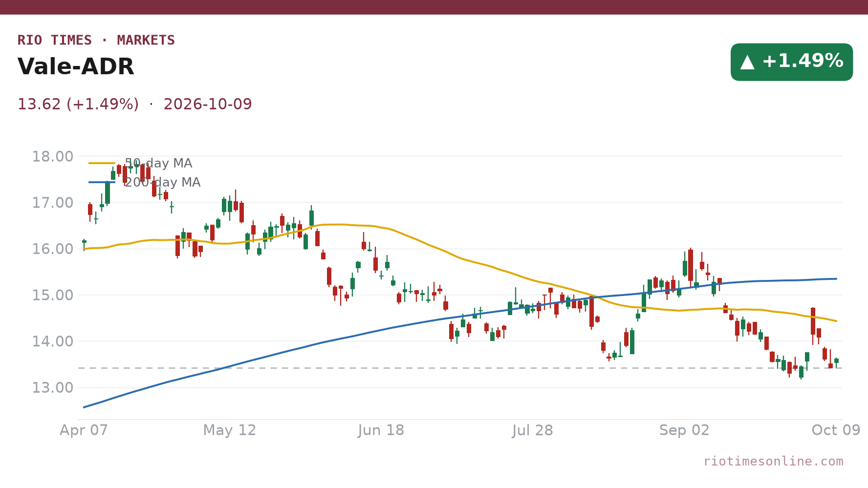Click the blue 200-day MA legend line
The height and width of the screenshot is (488, 868).
[x=102, y=182]
